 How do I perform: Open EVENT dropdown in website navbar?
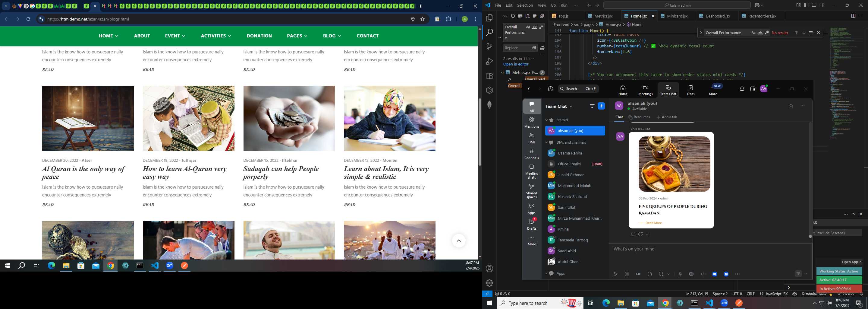[175, 36]
